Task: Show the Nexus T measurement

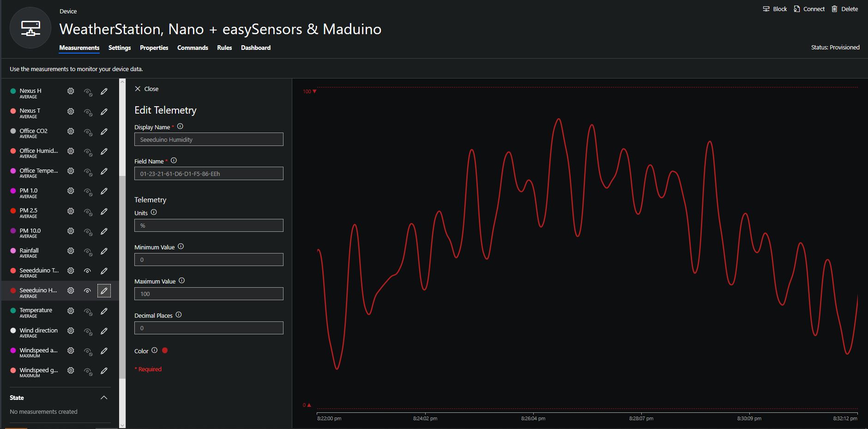Action: (x=88, y=112)
